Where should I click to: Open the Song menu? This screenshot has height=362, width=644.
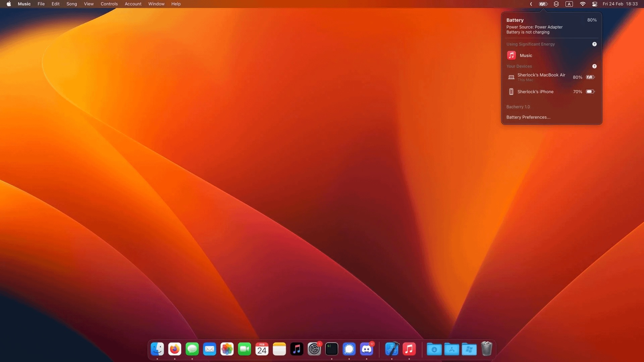(x=71, y=4)
